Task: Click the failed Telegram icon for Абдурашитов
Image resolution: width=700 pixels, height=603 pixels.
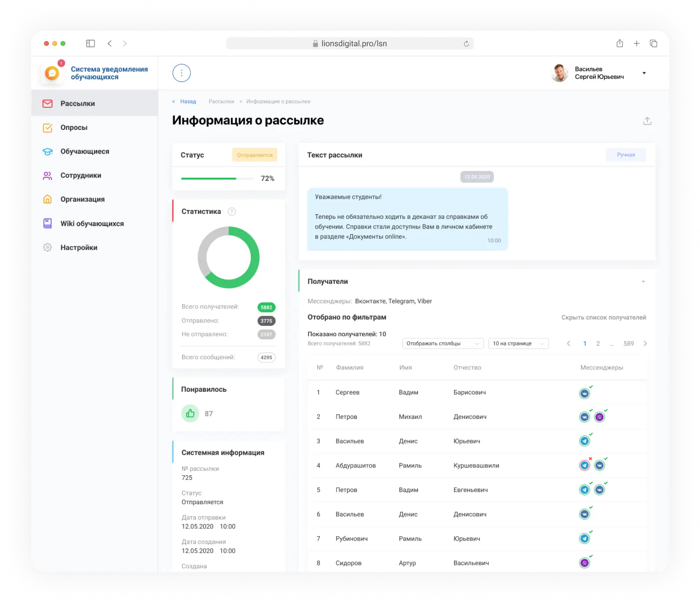Action: [584, 465]
